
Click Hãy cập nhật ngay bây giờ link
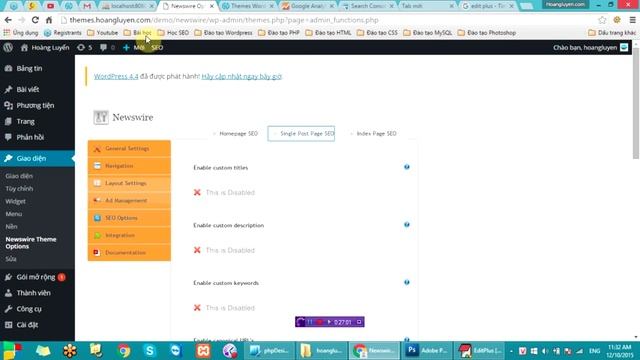(x=241, y=76)
